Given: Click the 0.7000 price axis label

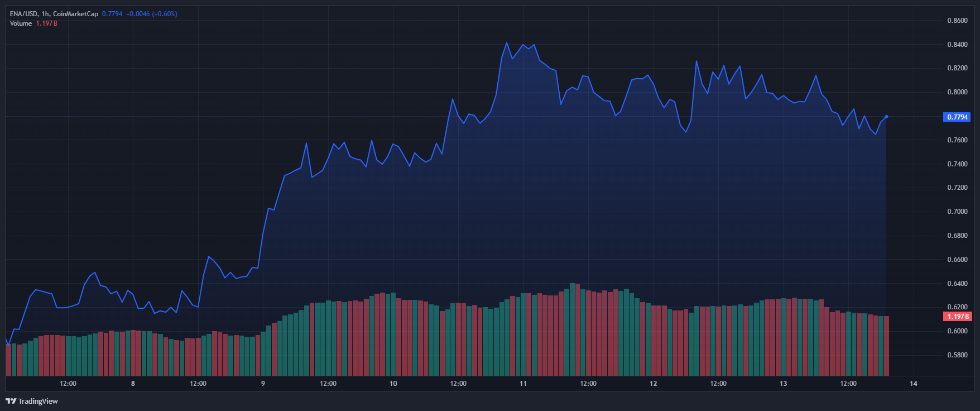Looking at the screenshot, I should pyautogui.click(x=957, y=212).
